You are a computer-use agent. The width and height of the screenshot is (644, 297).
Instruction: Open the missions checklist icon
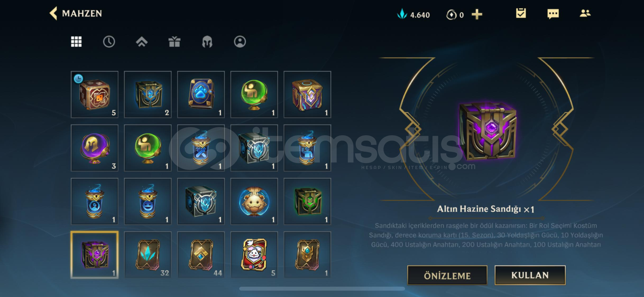pos(521,13)
